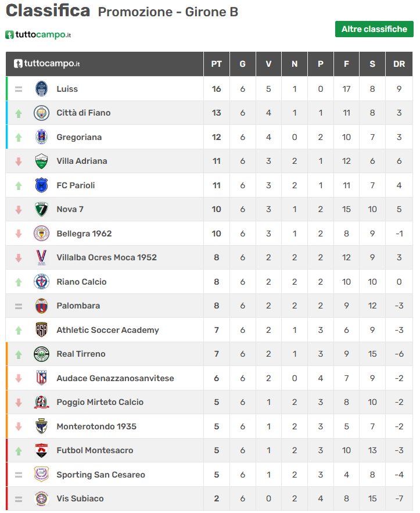Click the PT points column header
Image resolution: width=420 pixels, height=513 pixels.
(x=216, y=64)
